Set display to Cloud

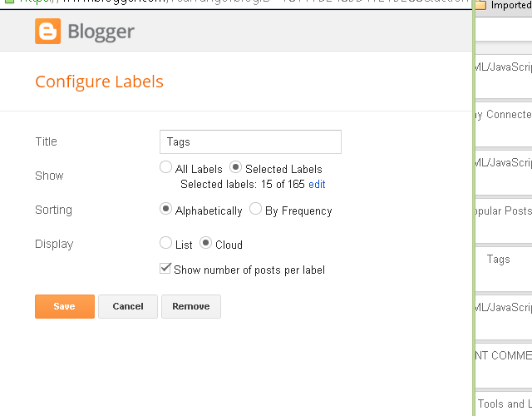tap(206, 244)
